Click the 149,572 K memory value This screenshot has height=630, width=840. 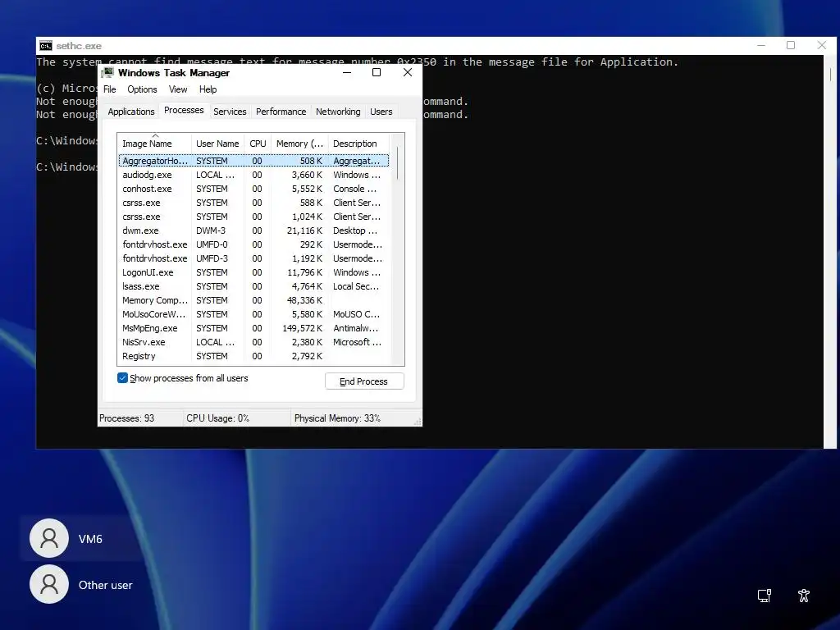(302, 328)
